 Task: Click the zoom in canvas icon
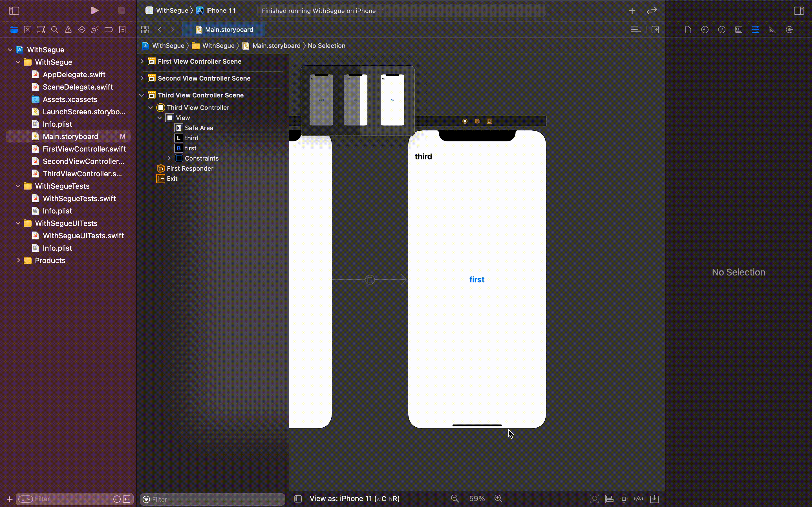[x=498, y=499]
